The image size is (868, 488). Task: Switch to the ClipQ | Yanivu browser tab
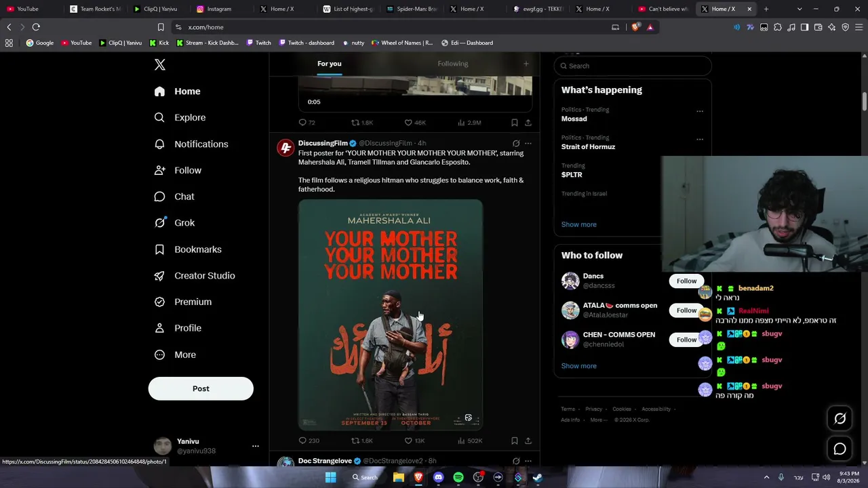157,9
